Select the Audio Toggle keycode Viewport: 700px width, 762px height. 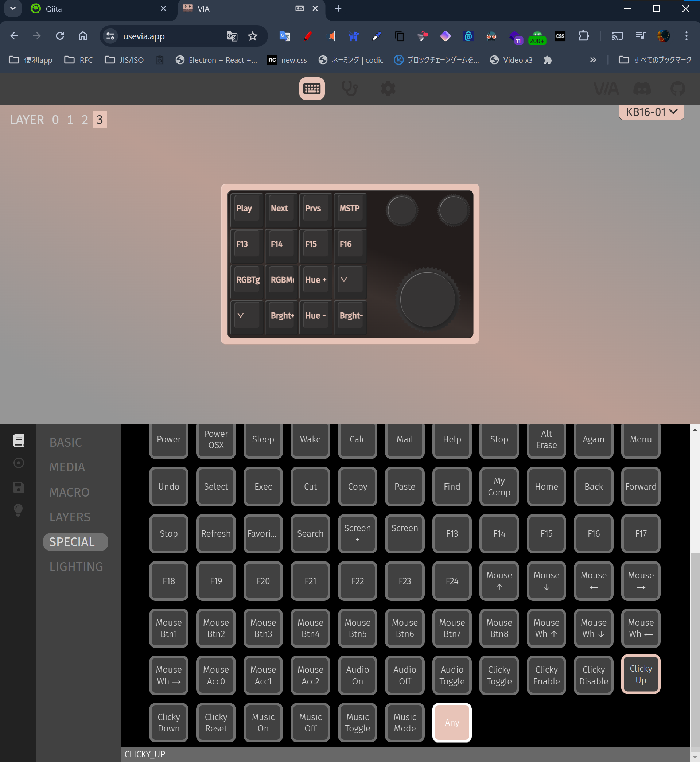(x=451, y=675)
